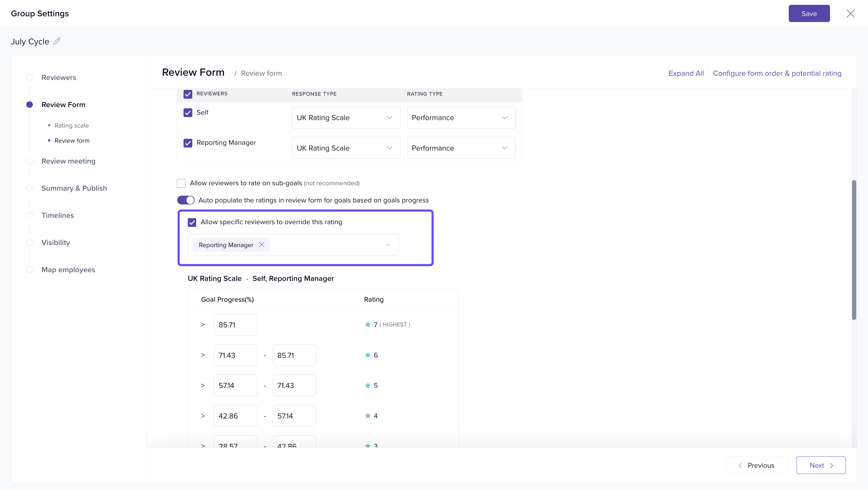Click the star icon for rating 5
Image resolution: width=868 pixels, height=490 pixels.
pos(368,386)
